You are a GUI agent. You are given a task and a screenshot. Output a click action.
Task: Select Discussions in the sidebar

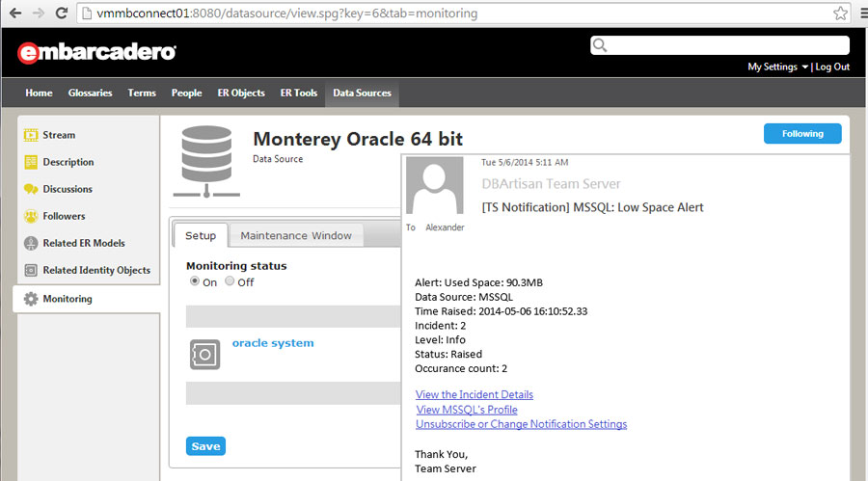(68, 189)
